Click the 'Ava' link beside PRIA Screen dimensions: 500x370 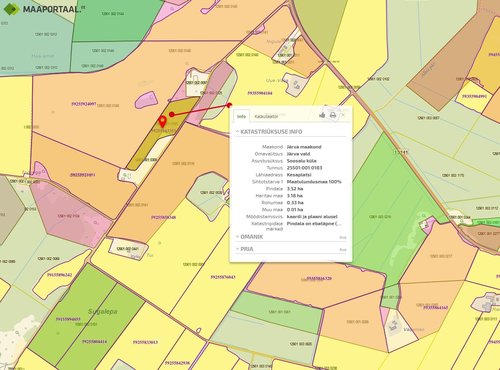pos(343,250)
